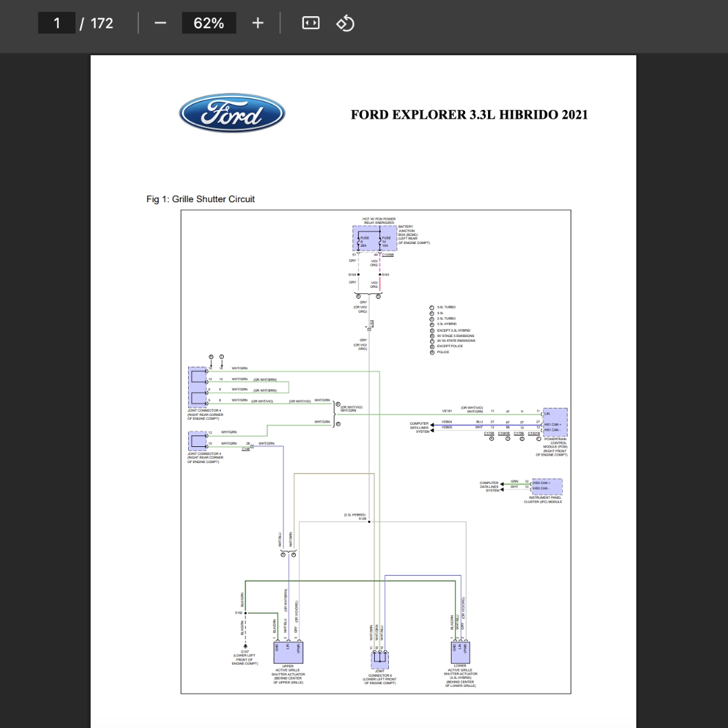Click the Battery Junction Box fuse block

point(375,239)
